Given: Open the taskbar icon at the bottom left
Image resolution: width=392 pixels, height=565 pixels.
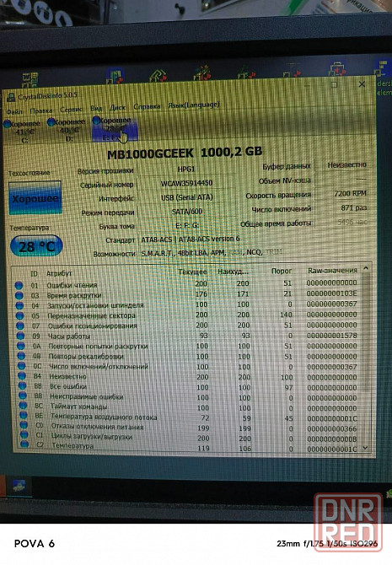Looking at the screenshot, I should tap(18, 486).
